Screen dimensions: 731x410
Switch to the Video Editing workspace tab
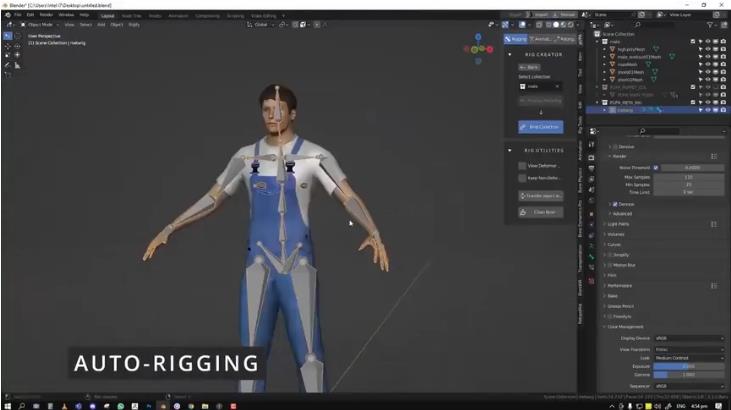264,15
